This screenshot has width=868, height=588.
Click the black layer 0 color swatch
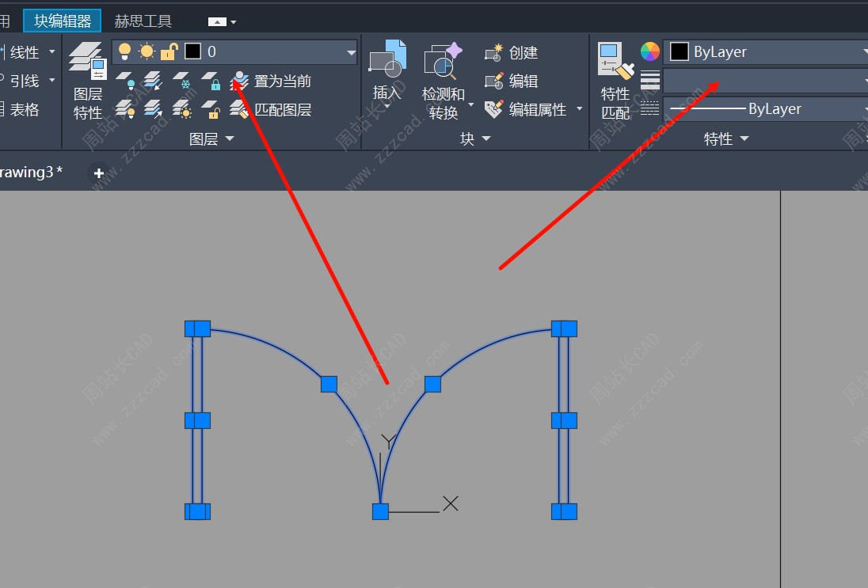[192, 52]
